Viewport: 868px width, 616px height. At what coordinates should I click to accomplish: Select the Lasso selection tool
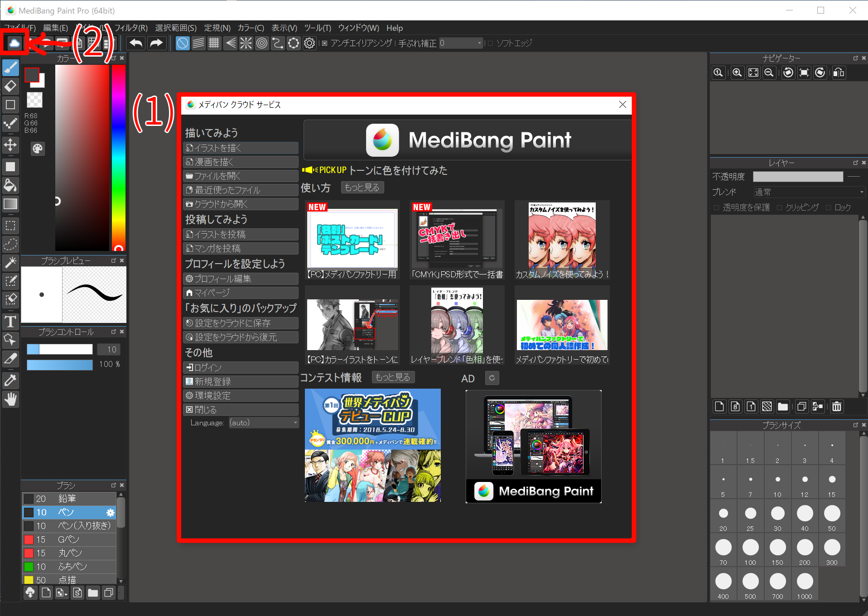click(x=10, y=244)
